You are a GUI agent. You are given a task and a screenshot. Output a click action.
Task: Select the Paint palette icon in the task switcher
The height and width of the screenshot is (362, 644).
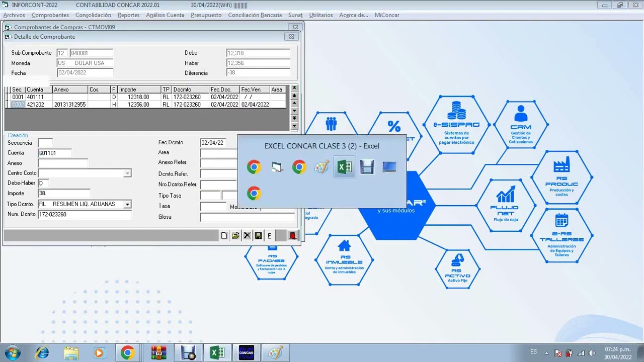tap(321, 167)
